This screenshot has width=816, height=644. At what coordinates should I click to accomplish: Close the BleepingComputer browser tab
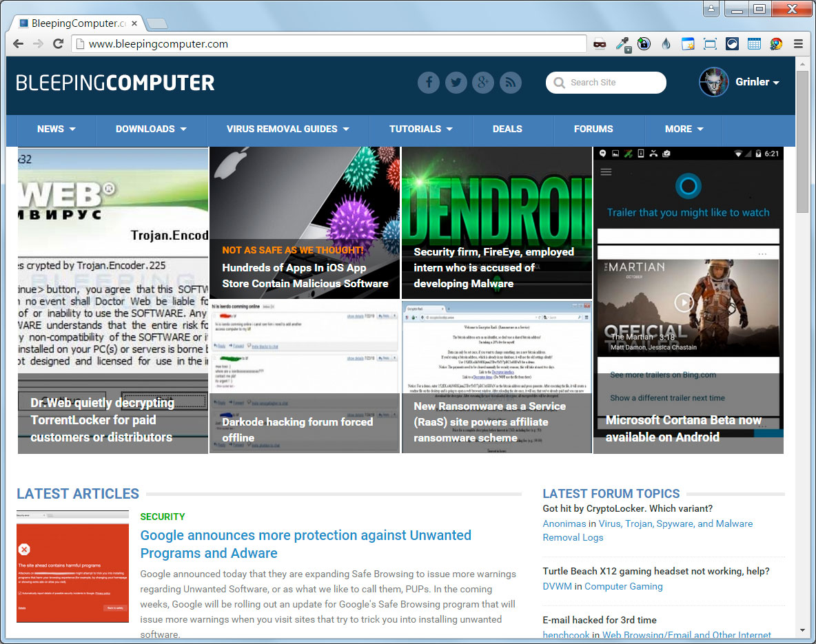click(x=134, y=23)
